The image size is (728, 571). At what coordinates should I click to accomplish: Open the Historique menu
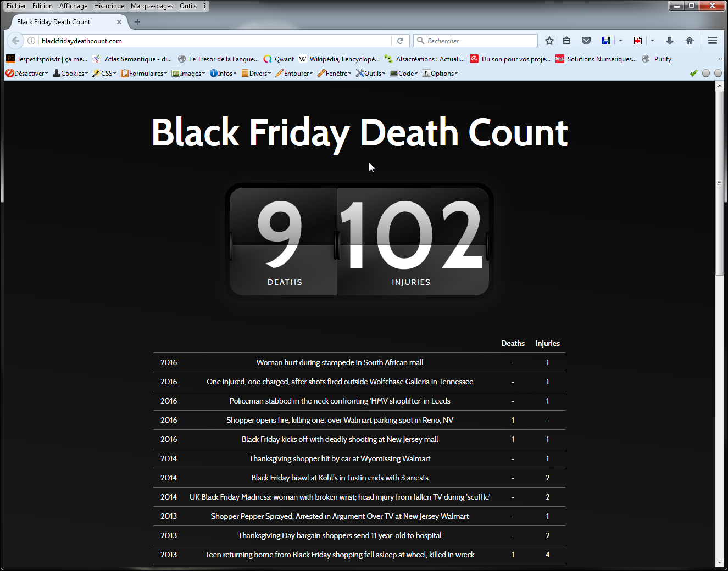point(109,6)
